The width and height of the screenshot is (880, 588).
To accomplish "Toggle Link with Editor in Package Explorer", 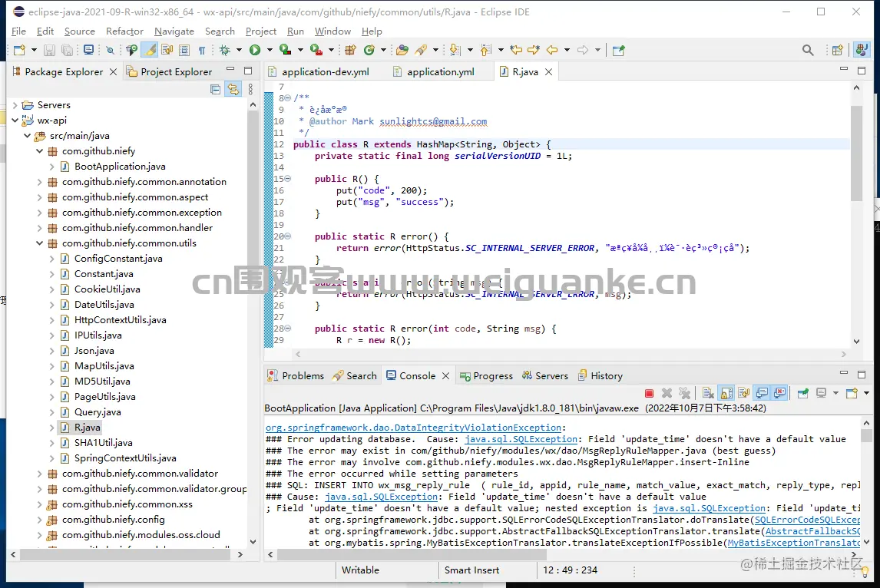I will (233, 89).
